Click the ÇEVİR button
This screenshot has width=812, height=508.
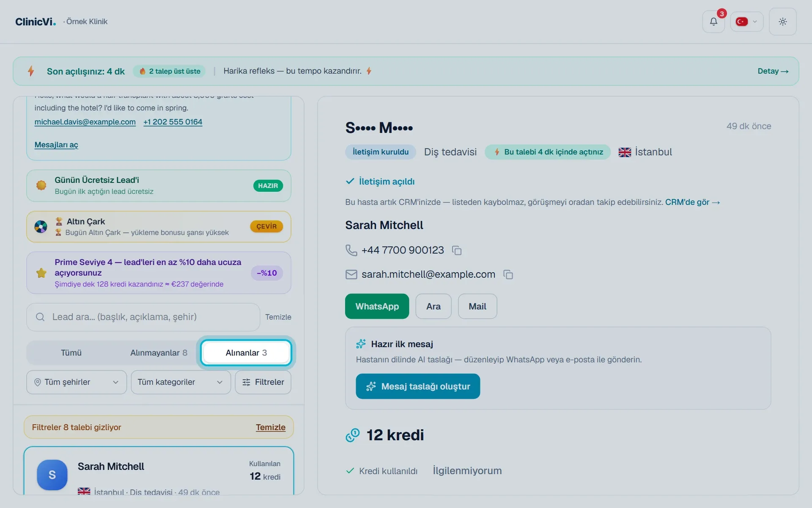coord(266,226)
